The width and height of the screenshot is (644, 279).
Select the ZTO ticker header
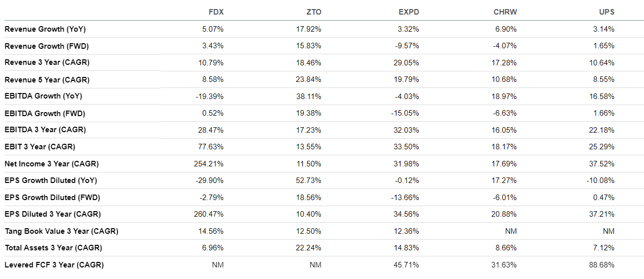coord(313,12)
